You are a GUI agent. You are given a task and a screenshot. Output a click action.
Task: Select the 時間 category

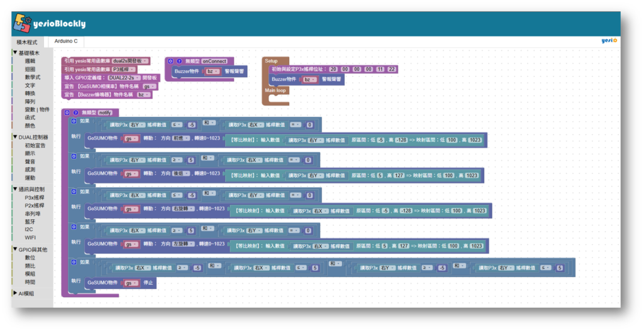(x=30, y=282)
